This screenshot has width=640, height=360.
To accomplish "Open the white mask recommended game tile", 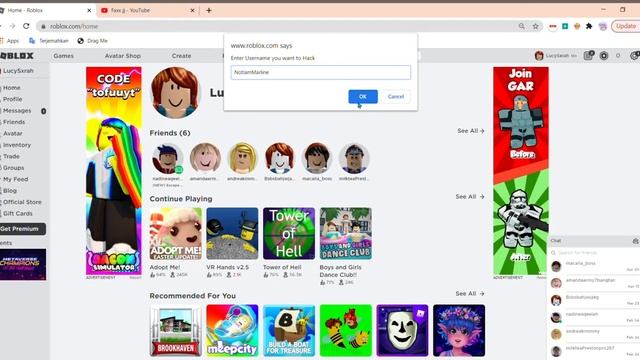I will tap(402, 331).
